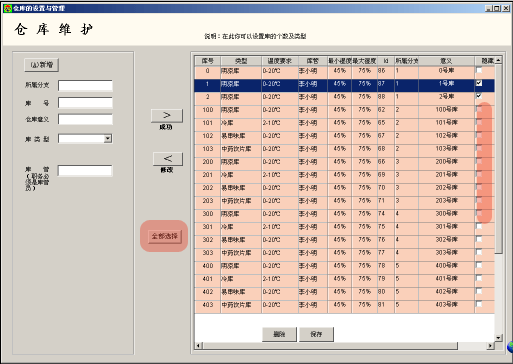Tick the 隐藏 checkbox for row 303号库
This screenshot has height=364, width=513.
tap(479, 252)
